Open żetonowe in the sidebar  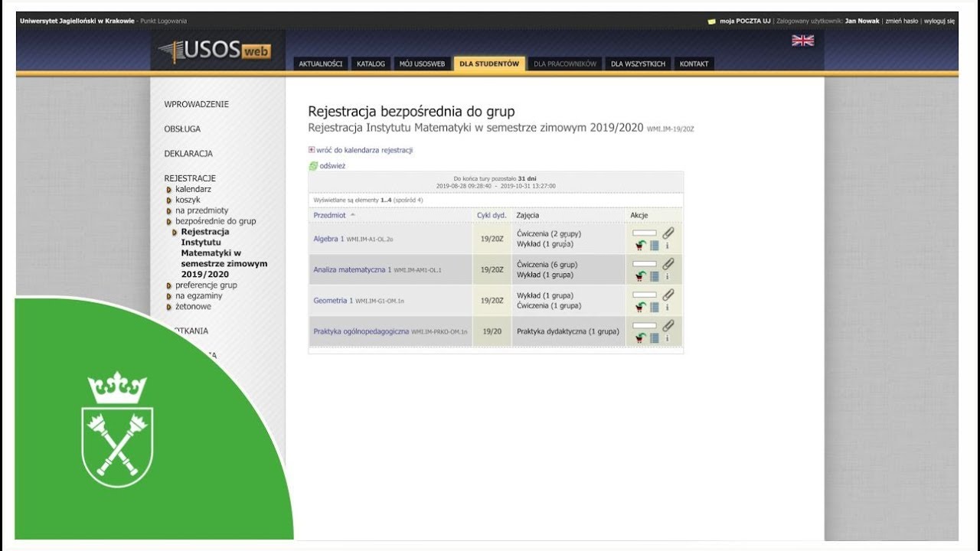pos(193,306)
